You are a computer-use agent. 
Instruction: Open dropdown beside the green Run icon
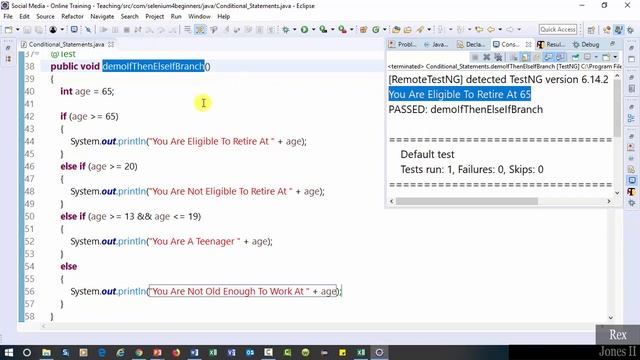pyautogui.click(x=313, y=29)
